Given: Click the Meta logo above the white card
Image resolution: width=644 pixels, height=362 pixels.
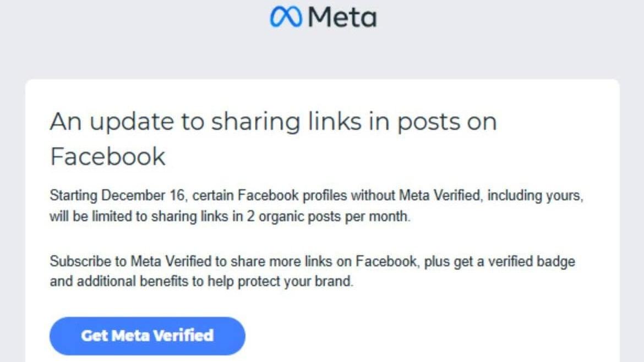Looking at the screenshot, I should click(322, 17).
